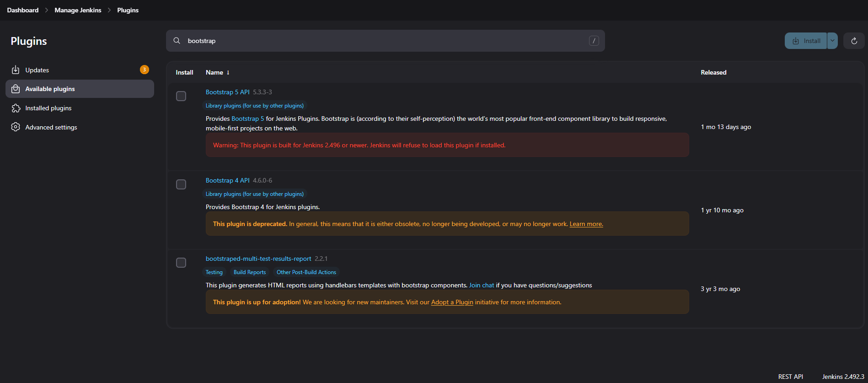Viewport: 868px width, 383px height.
Task: Tick the bootstraped-multi-test-results-report checkbox
Action: tap(181, 263)
